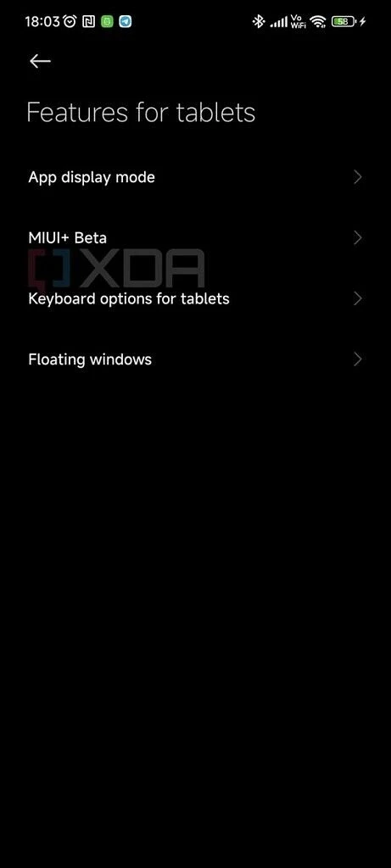Image resolution: width=391 pixels, height=868 pixels.
Task: Tap the Telegram notification icon
Action: [126, 22]
